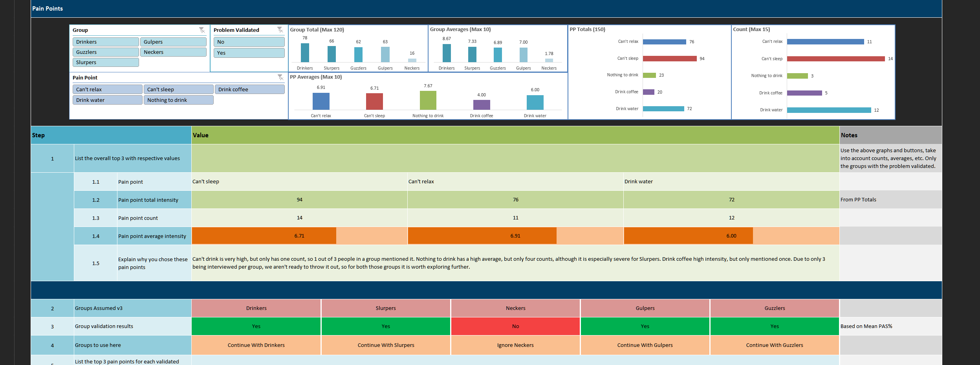
Task: Select the Can't relax value cell in row 1.1
Action: (x=515, y=181)
